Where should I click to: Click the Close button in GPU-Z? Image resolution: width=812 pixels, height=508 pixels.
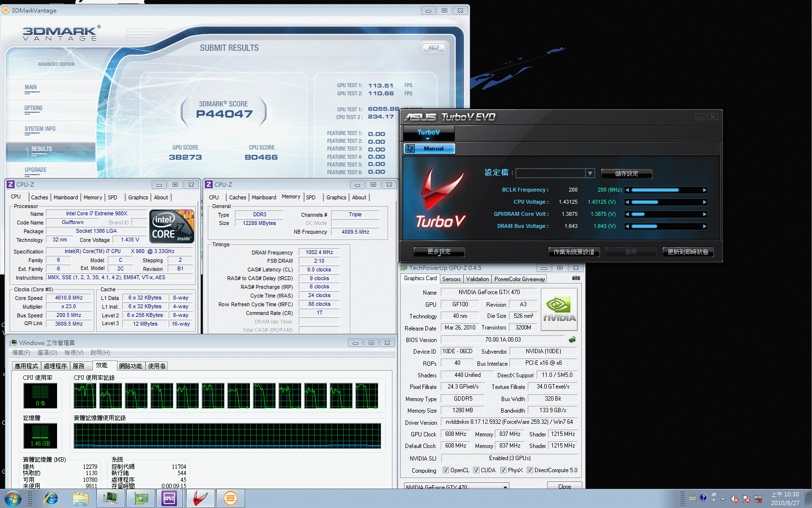(564, 486)
